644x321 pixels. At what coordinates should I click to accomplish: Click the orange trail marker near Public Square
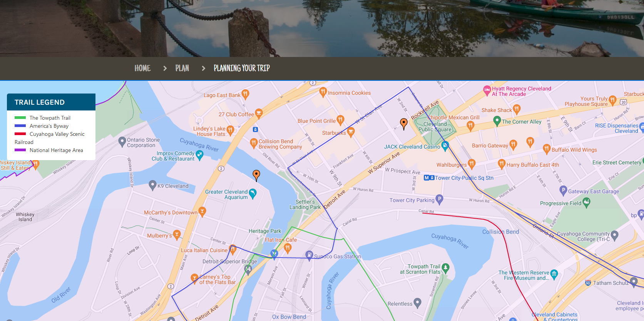[404, 124]
